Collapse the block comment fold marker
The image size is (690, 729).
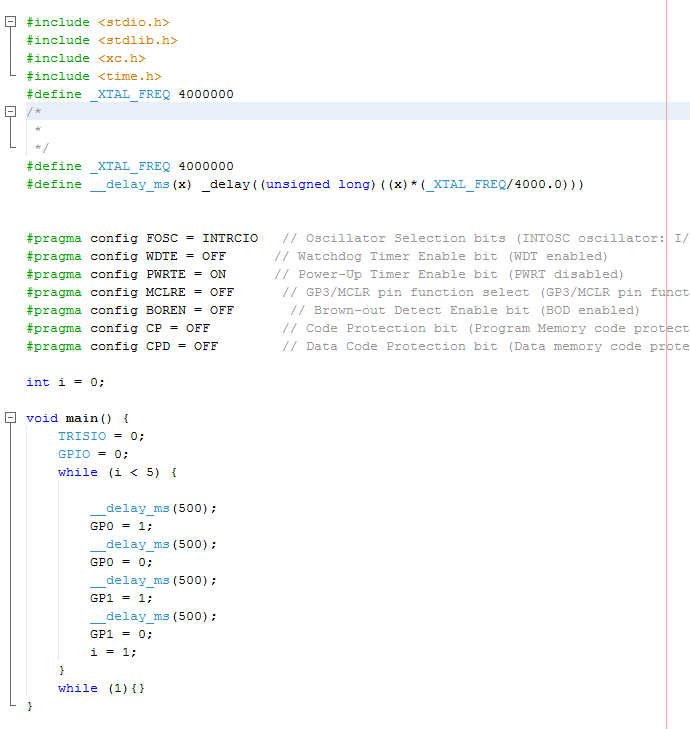[10, 112]
